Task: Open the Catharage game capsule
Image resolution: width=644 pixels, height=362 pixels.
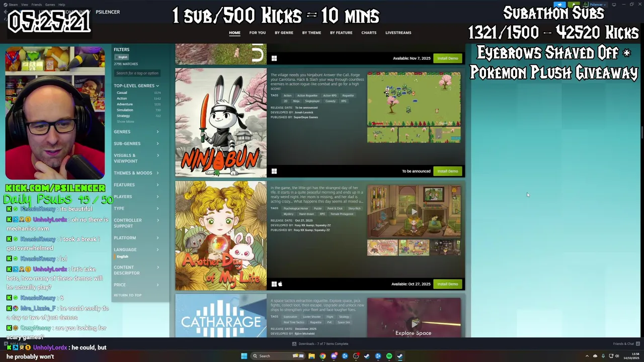Action: coord(221,316)
